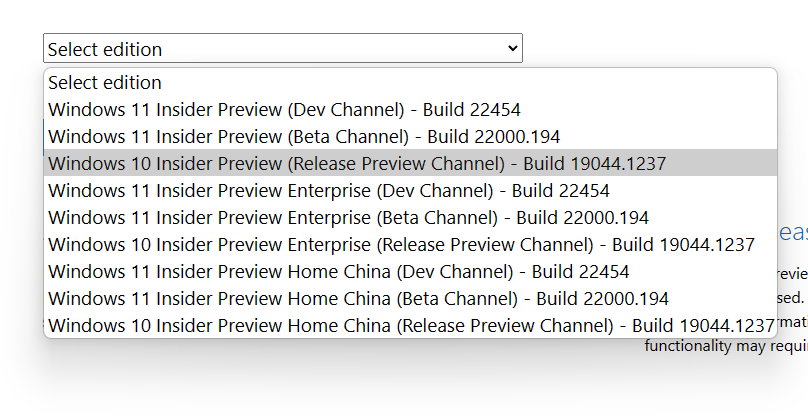Select Windows 11 Home China (Beta Channel) option
Screen dimensions: 808x416
tap(358, 299)
